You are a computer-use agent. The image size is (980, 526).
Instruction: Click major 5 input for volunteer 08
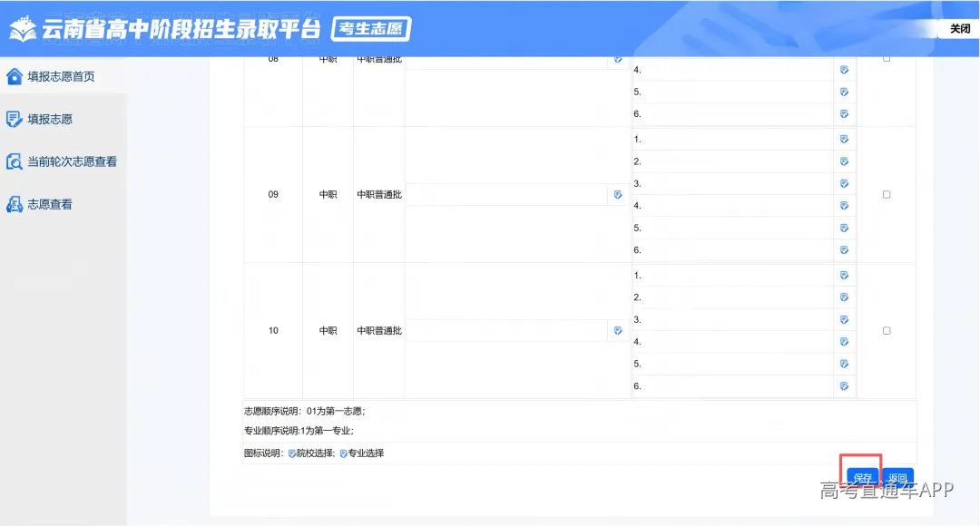732,92
